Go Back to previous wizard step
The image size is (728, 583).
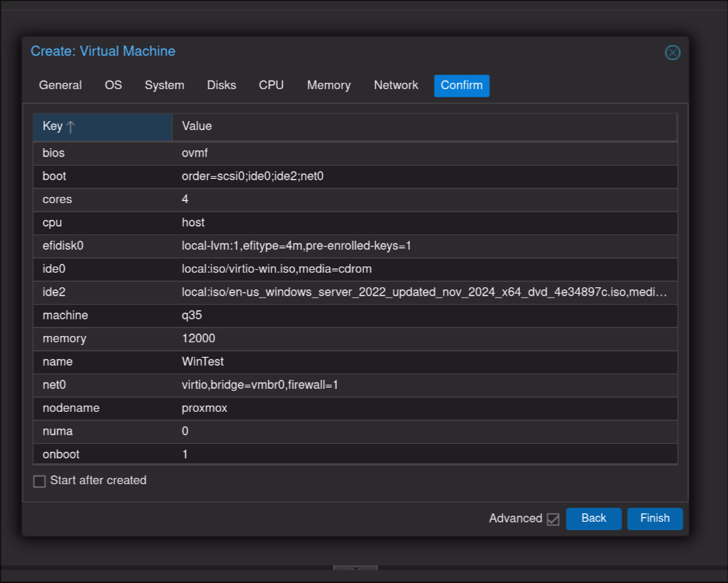(x=593, y=518)
